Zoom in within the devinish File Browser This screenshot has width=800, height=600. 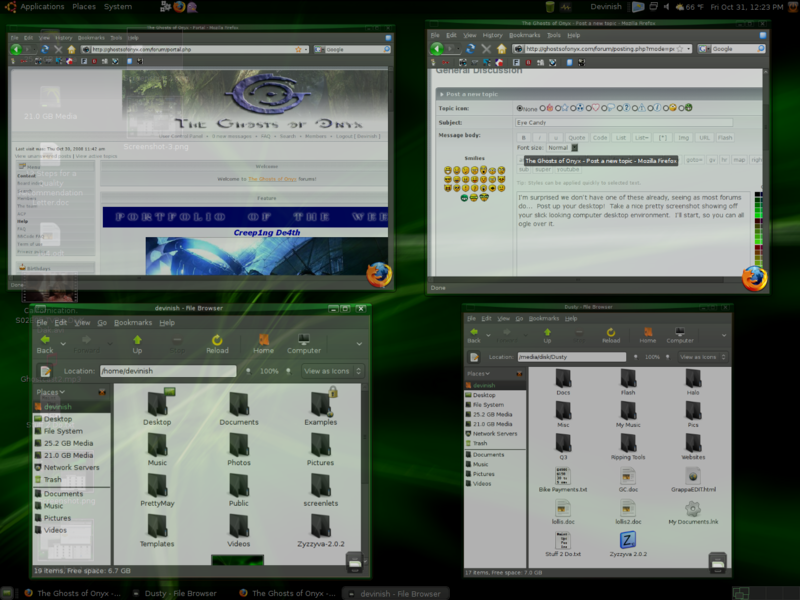coord(288,371)
